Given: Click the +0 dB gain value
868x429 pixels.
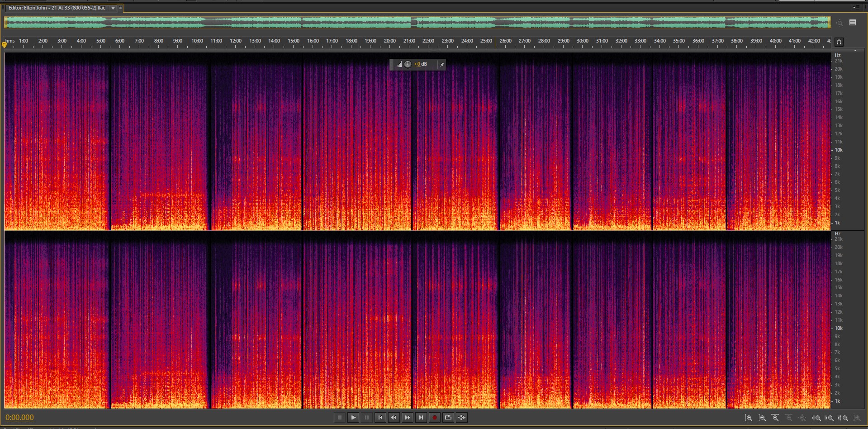Looking at the screenshot, I should (421, 64).
